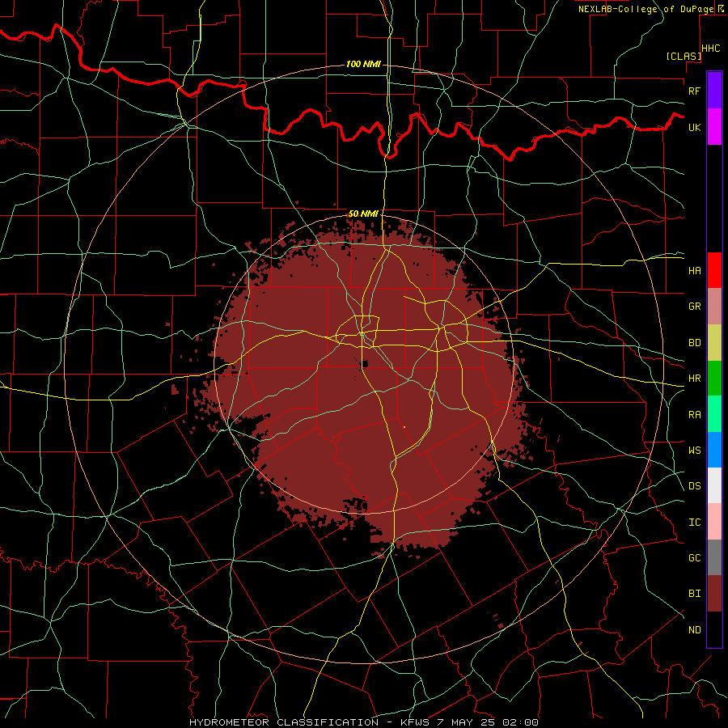The width and height of the screenshot is (728, 728).
Task: Select the BD yellow legend swatch
Action: point(714,342)
